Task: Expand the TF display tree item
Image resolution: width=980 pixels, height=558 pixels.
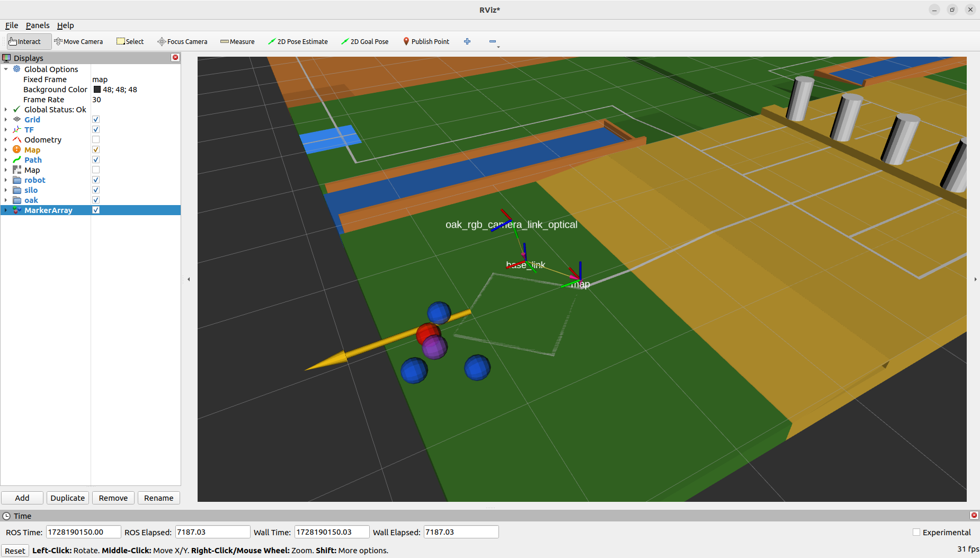Action: [6, 130]
